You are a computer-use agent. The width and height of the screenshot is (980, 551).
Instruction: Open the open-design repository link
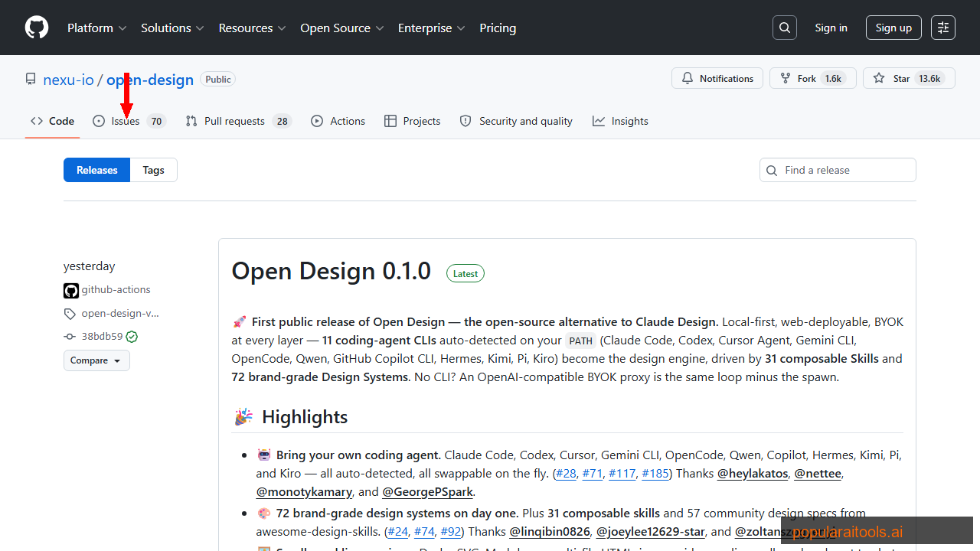[150, 80]
